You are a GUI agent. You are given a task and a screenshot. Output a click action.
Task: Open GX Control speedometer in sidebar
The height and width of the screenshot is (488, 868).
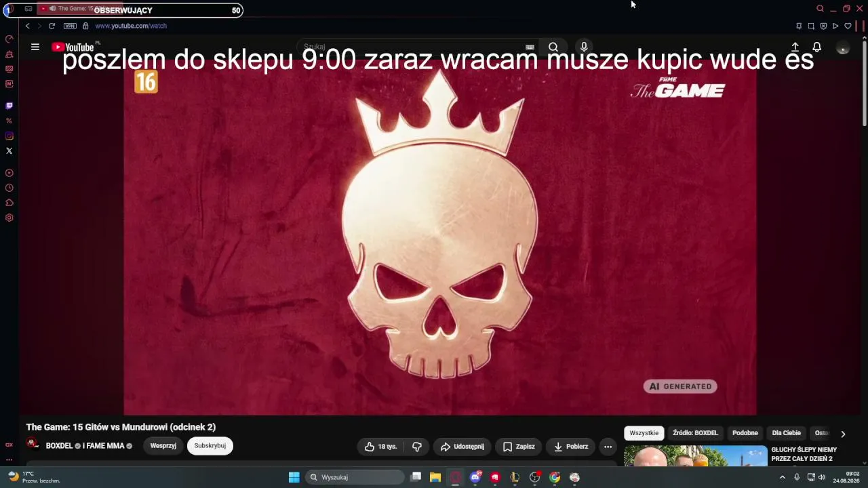pyautogui.click(x=9, y=39)
